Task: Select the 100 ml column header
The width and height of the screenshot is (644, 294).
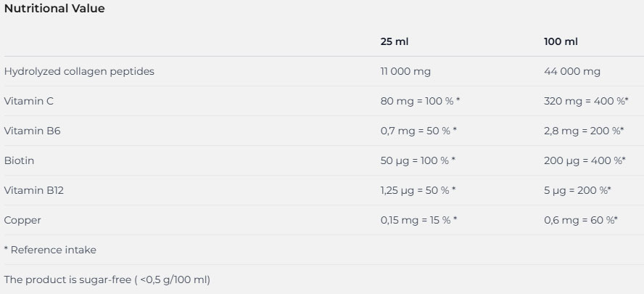Action: click(x=561, y=41)
